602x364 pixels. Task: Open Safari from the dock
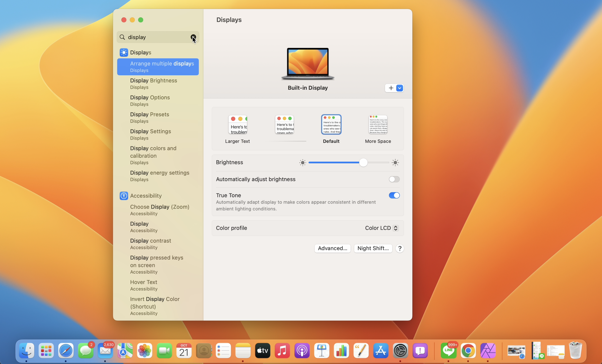66,351
